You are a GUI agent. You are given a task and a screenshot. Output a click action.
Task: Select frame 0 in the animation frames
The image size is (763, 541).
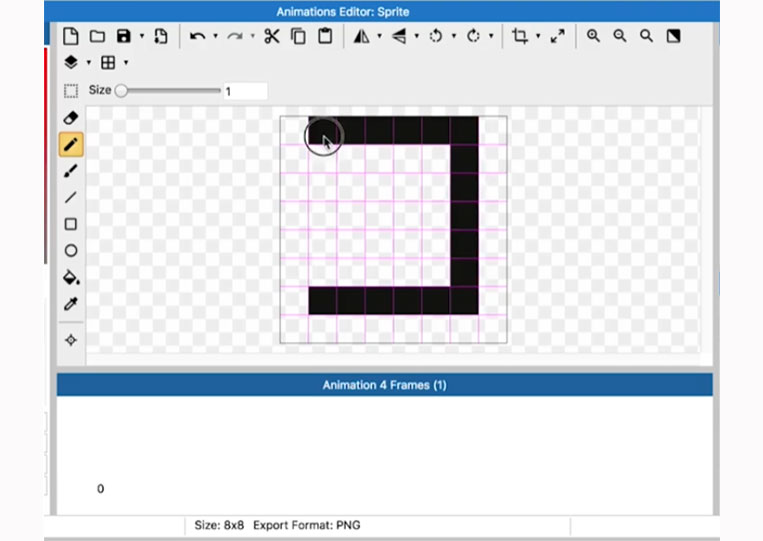pyautogui.click(x=100, y=488)
